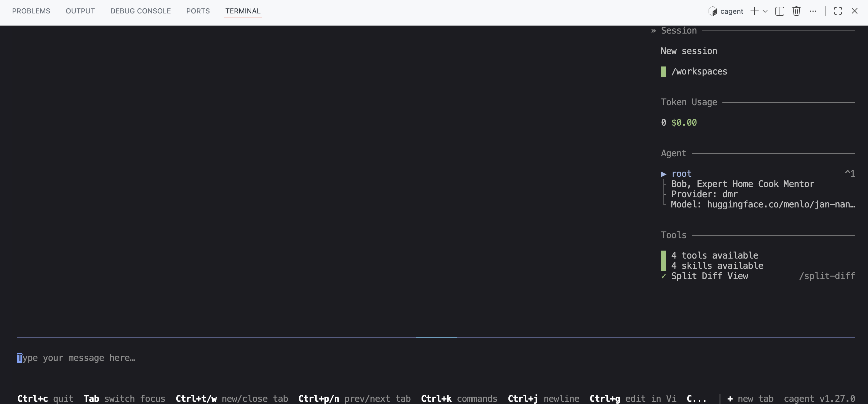The height and width of the screenshot is (404, 868).
Task: Open the OUTPUT tab
Action: [x=80, y=11]
